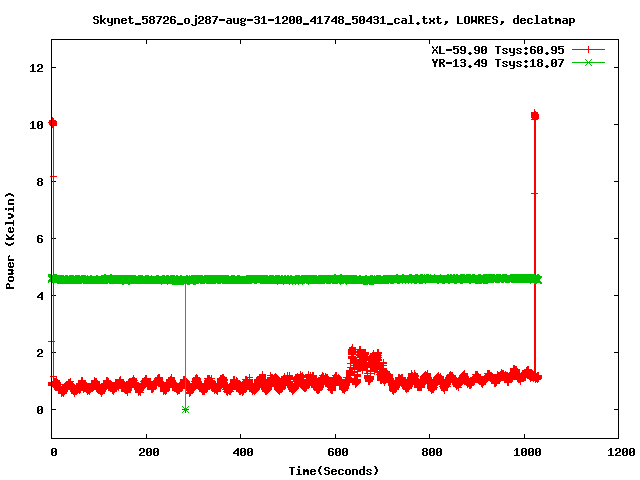Click the y-axis tick label 2

40,353
